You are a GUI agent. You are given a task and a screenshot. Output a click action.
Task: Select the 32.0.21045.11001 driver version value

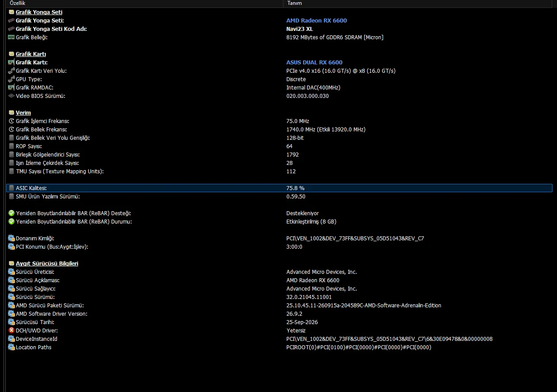[x=309, y=297]
